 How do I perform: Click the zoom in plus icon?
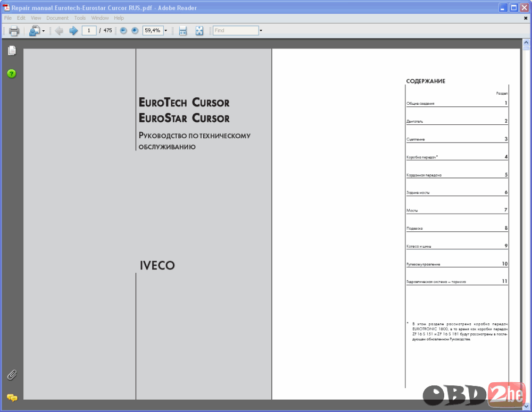(x=135, y=30)
